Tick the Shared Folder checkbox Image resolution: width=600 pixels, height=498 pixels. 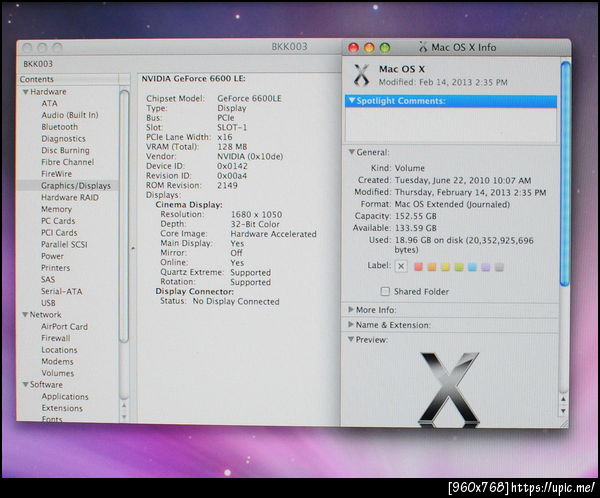[385, 291]
